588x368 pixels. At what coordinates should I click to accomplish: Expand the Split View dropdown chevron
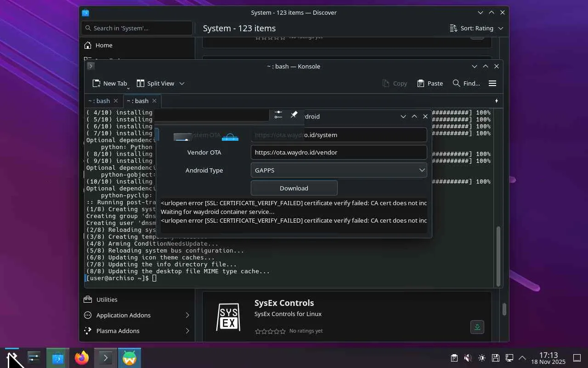pos(182,83)
